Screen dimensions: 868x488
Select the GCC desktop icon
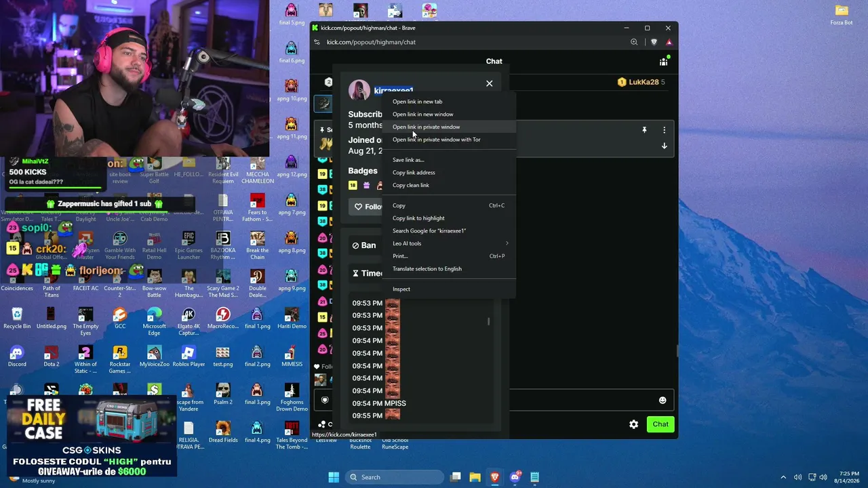coord(120,318)
